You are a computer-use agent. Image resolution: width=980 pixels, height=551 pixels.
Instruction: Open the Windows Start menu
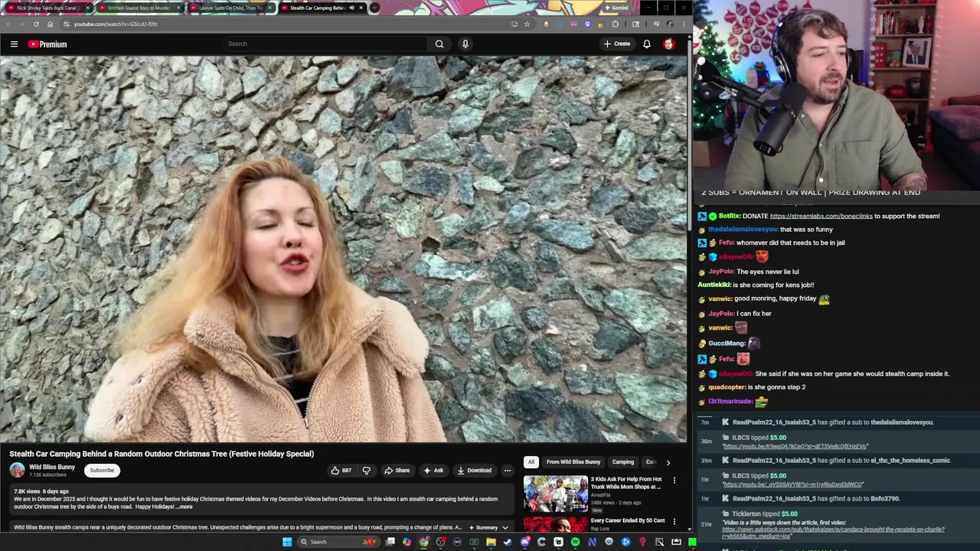pos(287,542)
